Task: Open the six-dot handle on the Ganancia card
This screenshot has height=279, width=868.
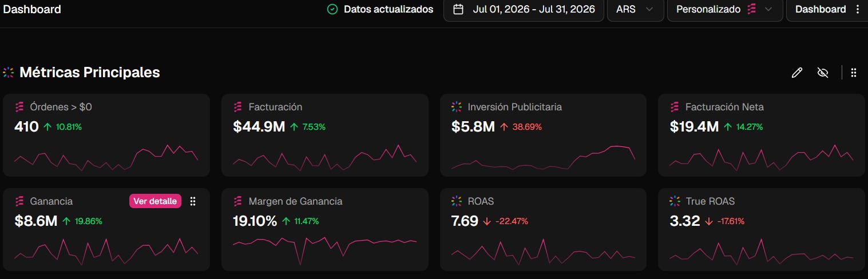Action: pyautogui.click(x=193, y=201)
